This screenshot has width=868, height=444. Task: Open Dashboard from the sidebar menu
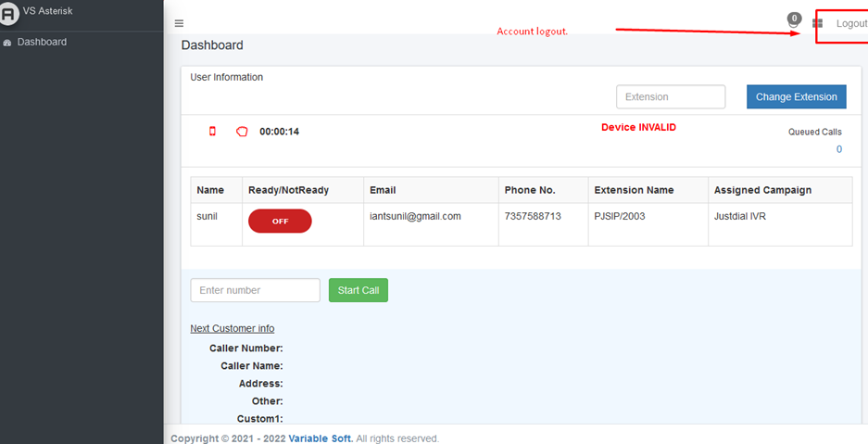[42, 43]
